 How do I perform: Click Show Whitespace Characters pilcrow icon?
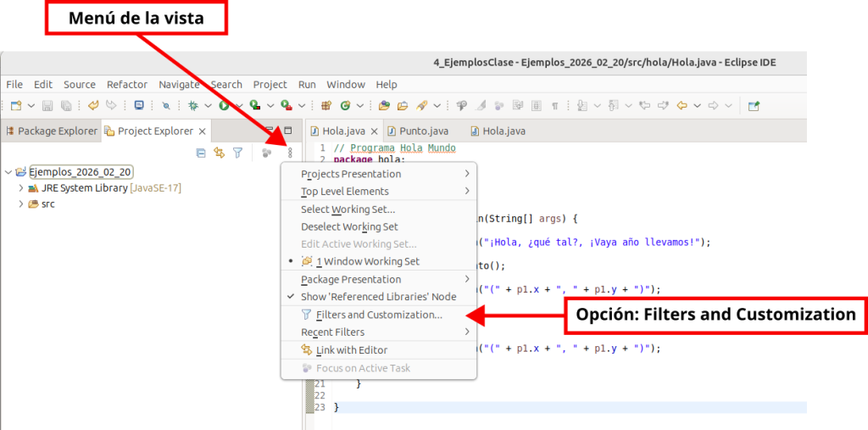pos(555,106)
